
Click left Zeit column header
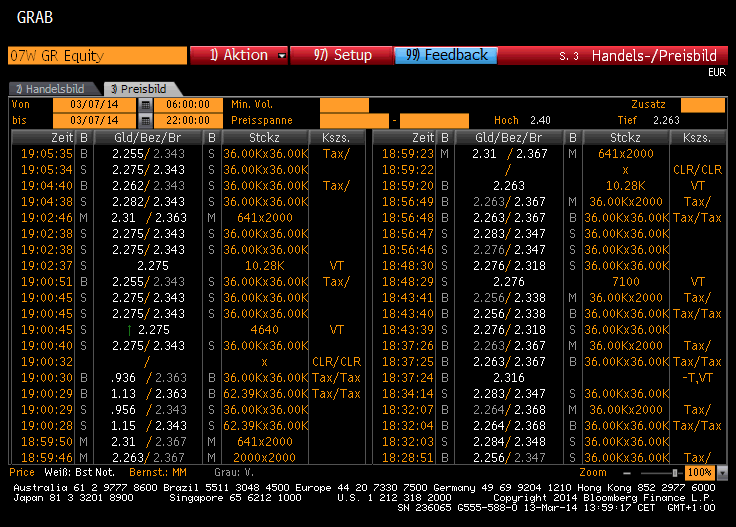pos(43,138)
